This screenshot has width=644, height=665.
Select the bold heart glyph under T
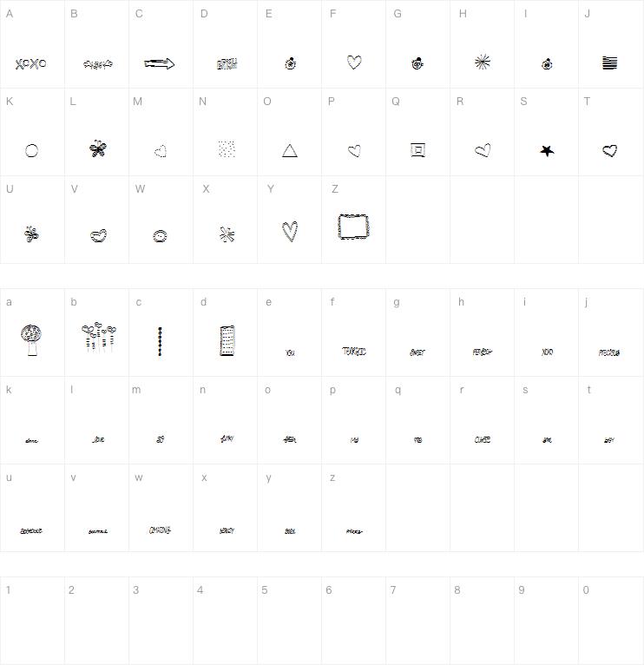[609, 150]
